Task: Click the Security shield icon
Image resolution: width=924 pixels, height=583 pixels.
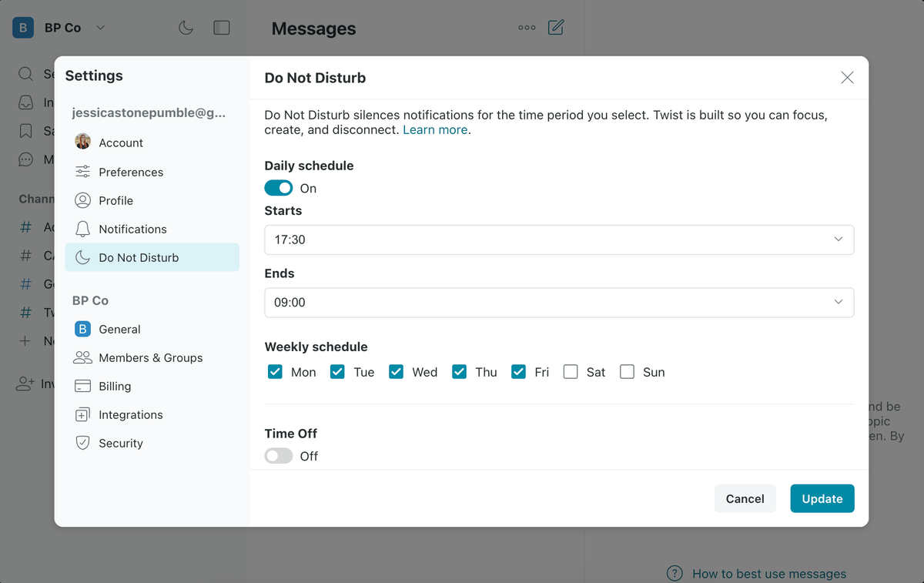Action: [82, 443]
